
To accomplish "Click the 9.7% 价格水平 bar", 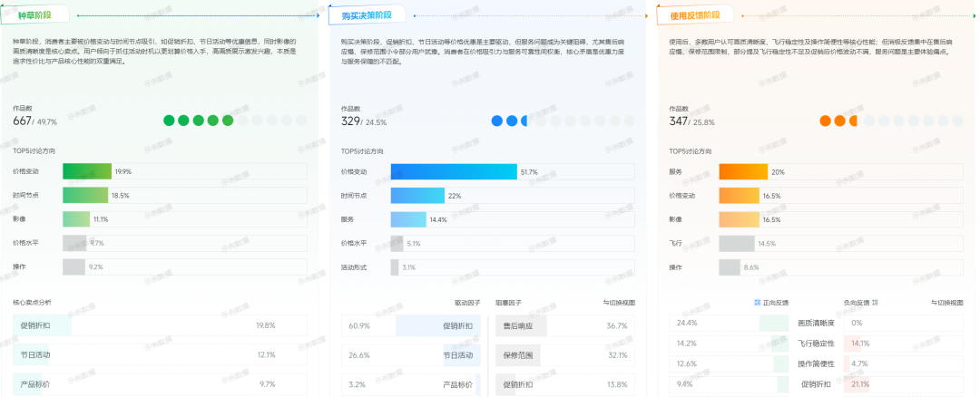I will coord(74,243).
